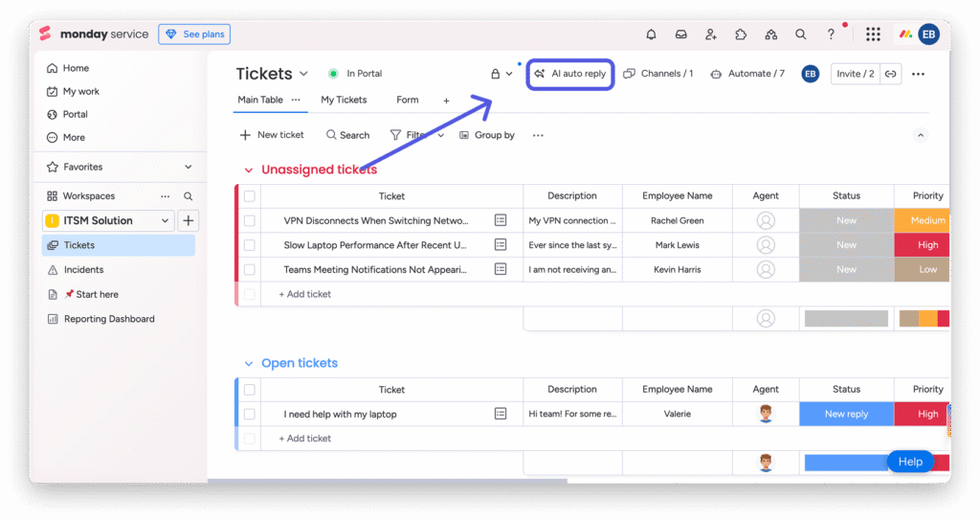This screenshot has height=521, width=980.
Task: Click the top bar search magnifier
Action: [801, 34]
